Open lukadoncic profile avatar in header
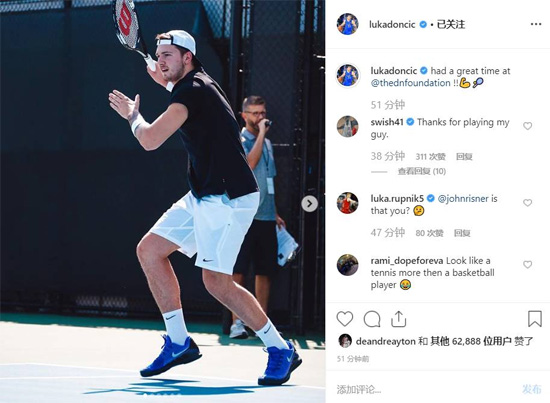Viewport: 550px width, 403px height. point(347,24)
